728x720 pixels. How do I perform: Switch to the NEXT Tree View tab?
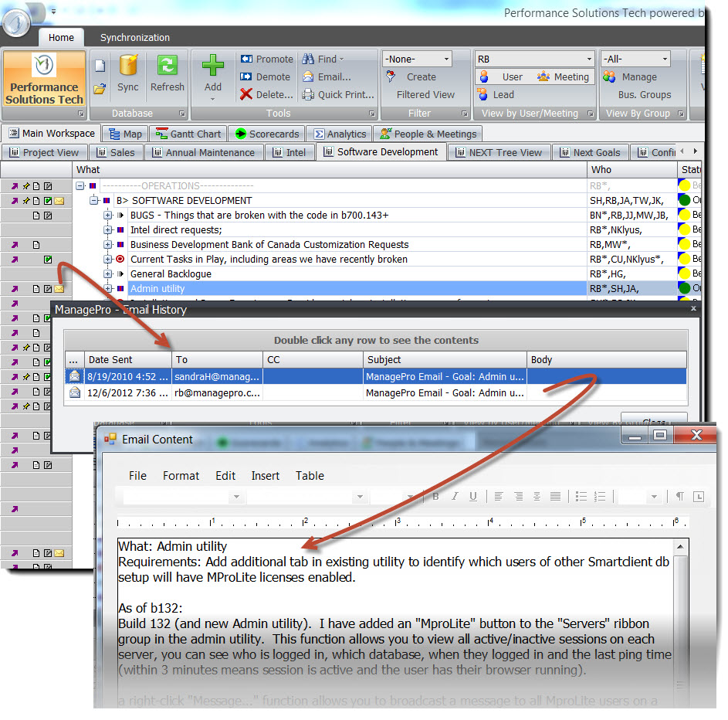[x=499, y=152]
